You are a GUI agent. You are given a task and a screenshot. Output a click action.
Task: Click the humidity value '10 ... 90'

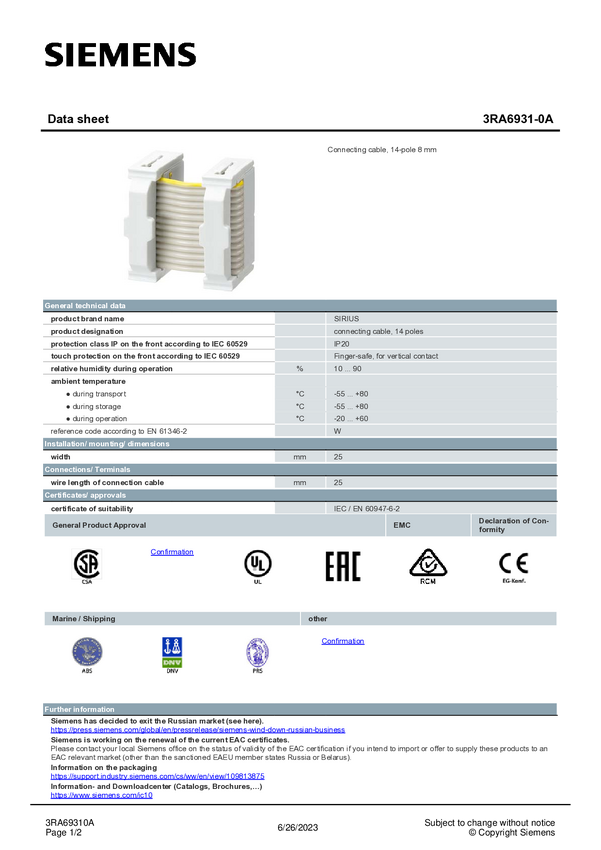347,369
